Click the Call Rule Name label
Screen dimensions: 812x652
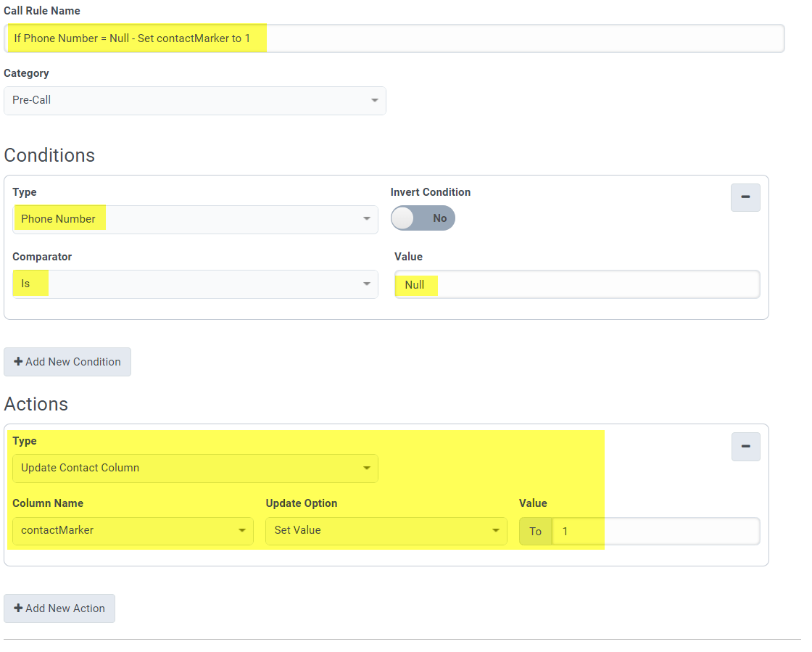[42, 11]
